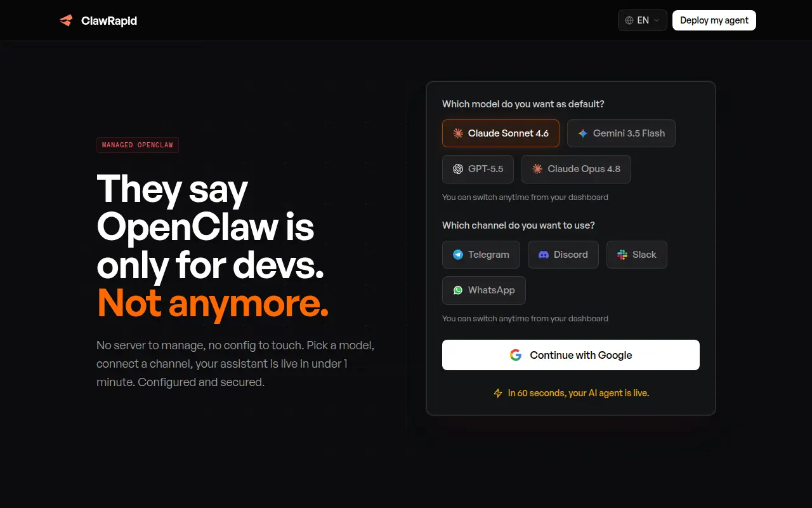
Task: Continue with Google sign-in button
Action: pyautogui.click(x=571, y=355)
